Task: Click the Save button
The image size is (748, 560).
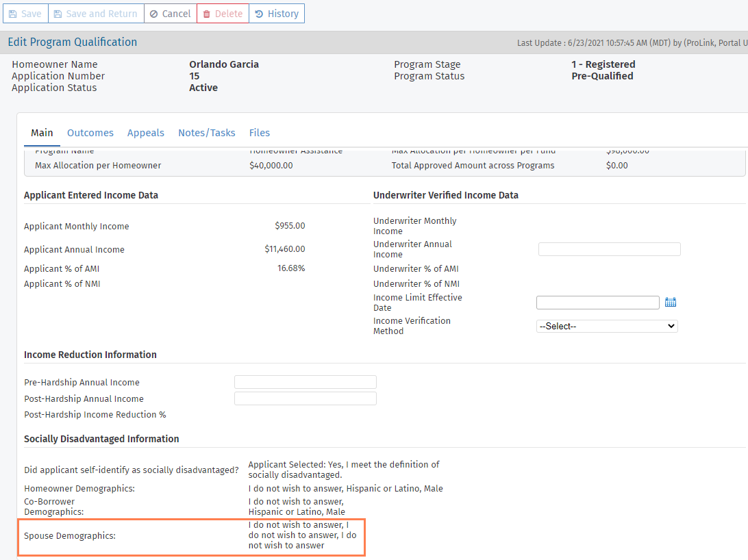Action: point(25,14)
